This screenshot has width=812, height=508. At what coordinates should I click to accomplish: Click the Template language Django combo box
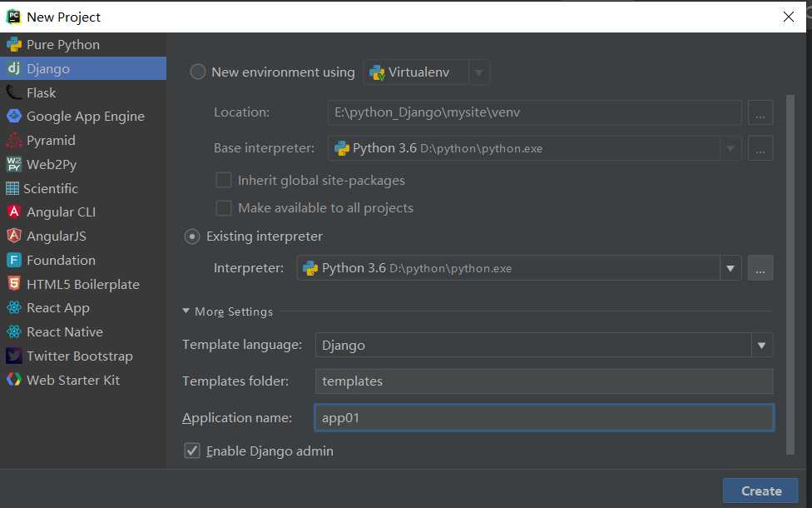pos(544,346)
